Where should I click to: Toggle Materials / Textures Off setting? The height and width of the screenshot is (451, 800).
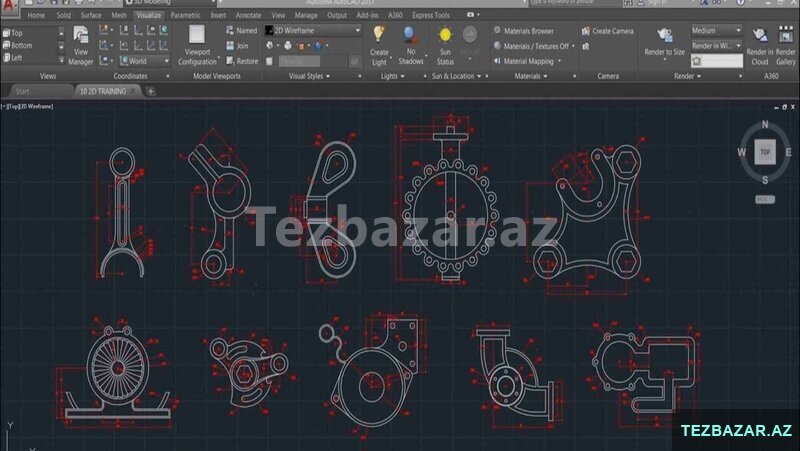(535, 46)
